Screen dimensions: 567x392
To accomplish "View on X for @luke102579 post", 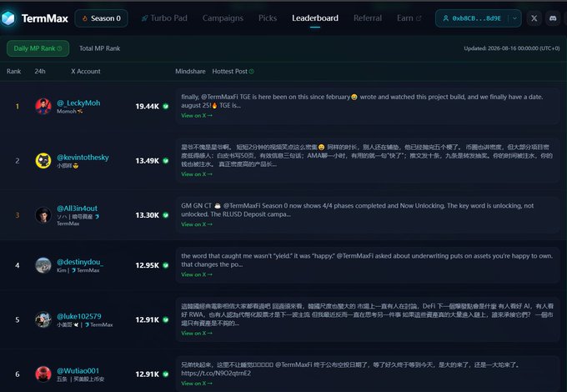I will [197, 334].
